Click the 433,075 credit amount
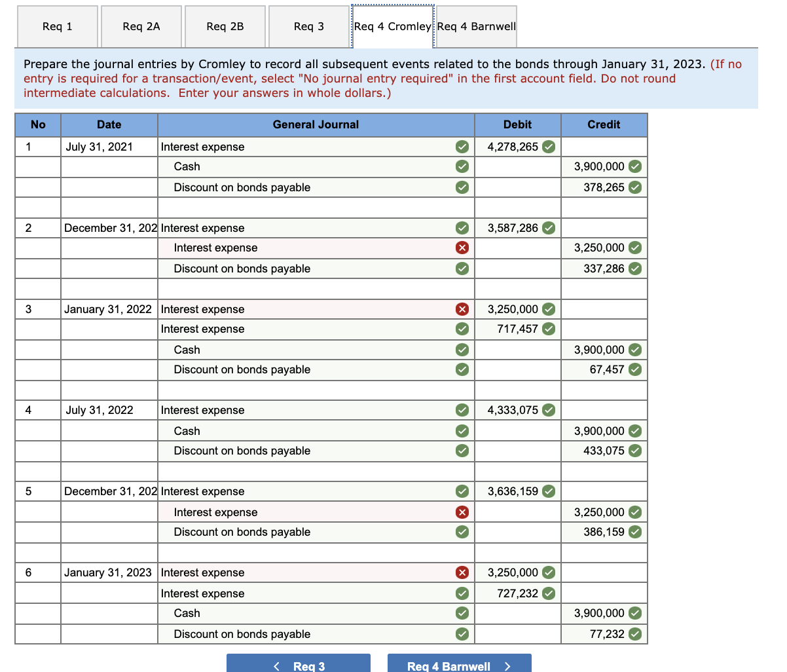Viewport: 787px width, 672px height. point(604,451)
